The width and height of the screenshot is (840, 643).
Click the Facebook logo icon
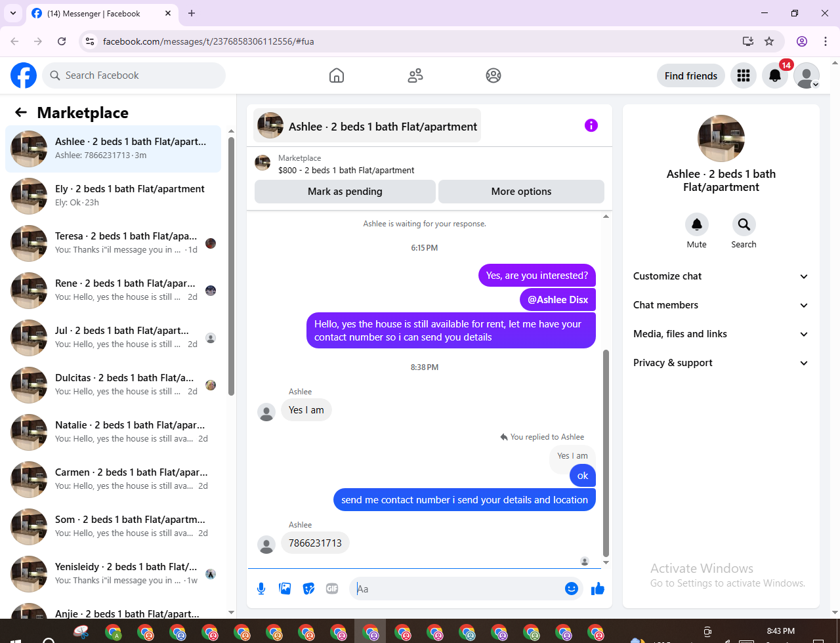point(24,75)
